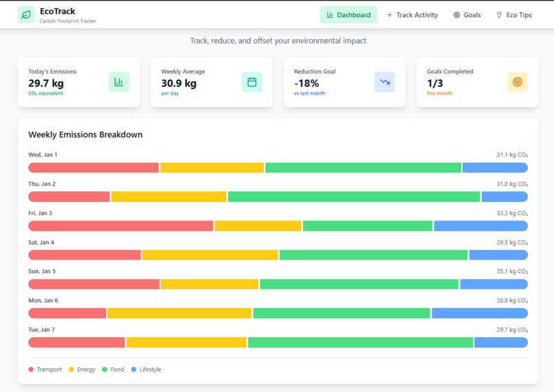Viewport: 554px width, 392px height.
Task: Click the "30.9 kg" Weekly Average value
Action: pyautogui.click(x=179, y=83)
